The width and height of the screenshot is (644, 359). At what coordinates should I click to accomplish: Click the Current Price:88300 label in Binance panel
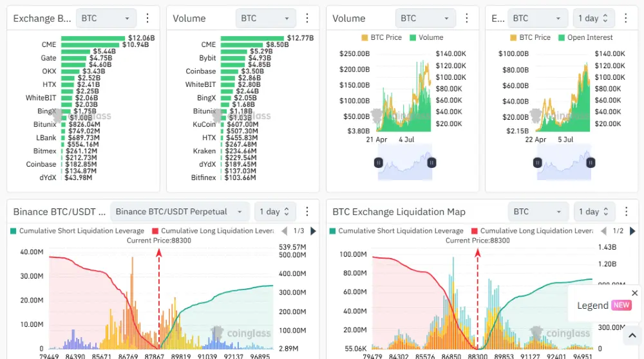pos(159,241)
